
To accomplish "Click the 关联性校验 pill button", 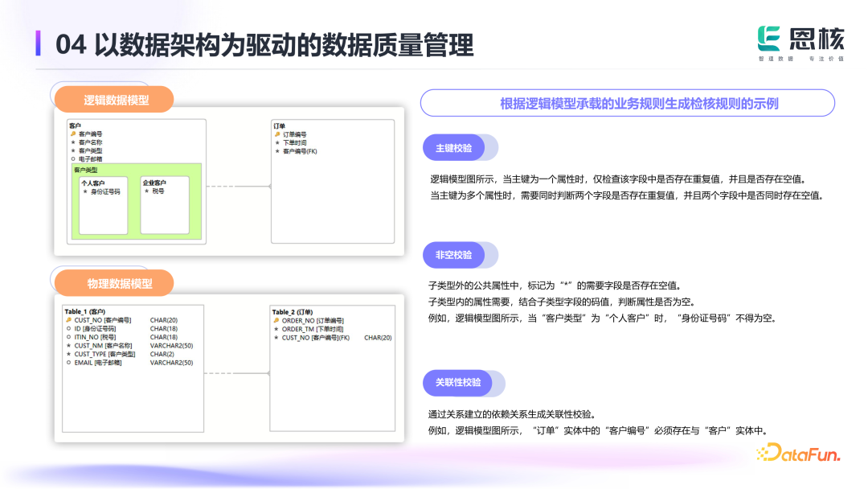I will coord(458,383).
